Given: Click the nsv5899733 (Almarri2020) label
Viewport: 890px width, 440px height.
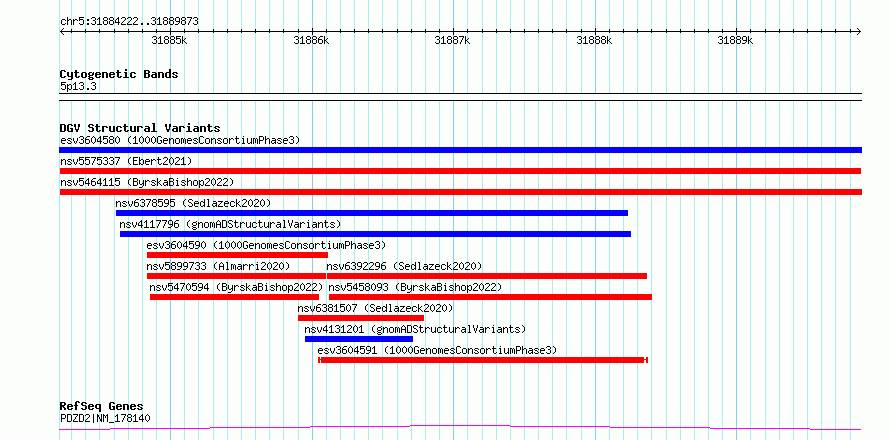Looking at the screenshot, I should pos(219,266).
